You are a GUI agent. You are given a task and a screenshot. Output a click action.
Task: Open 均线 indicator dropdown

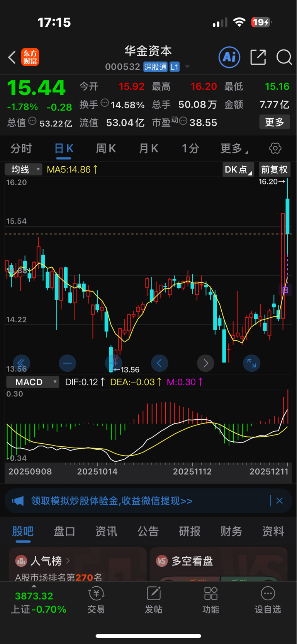pyautogui.click(x=23, y=169)
